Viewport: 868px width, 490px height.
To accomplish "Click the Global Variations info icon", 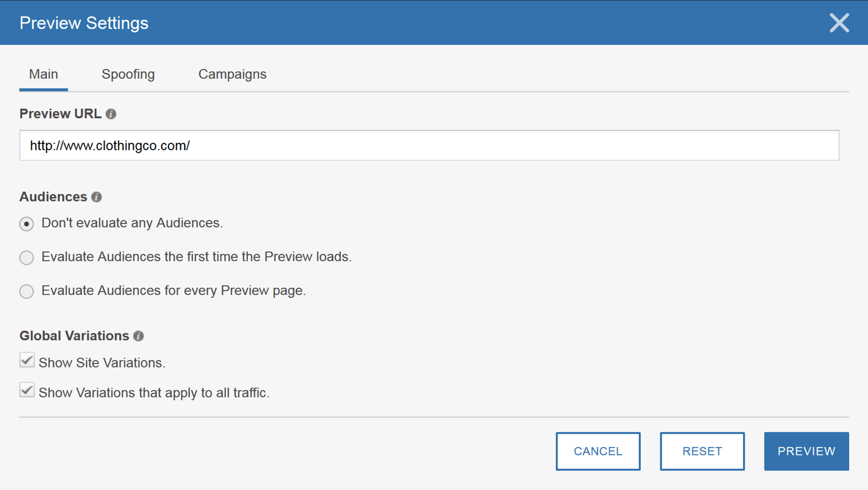I will 138,336.
